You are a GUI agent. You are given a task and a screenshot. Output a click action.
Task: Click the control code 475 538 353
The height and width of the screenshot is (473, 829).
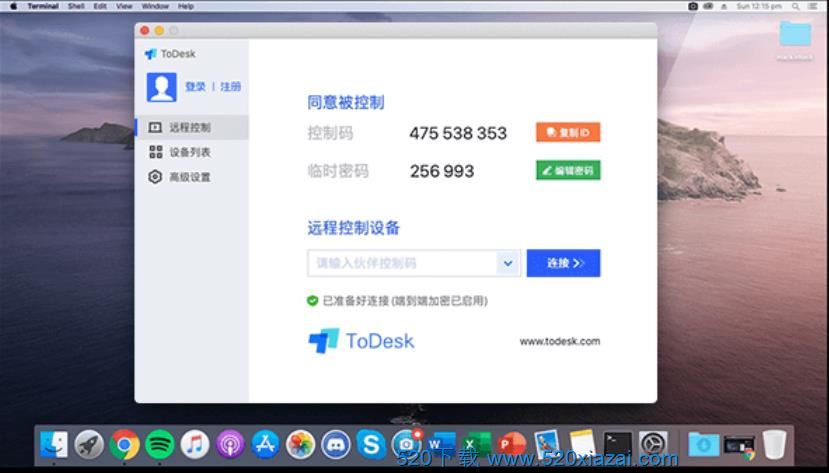(x=458, y=133)
